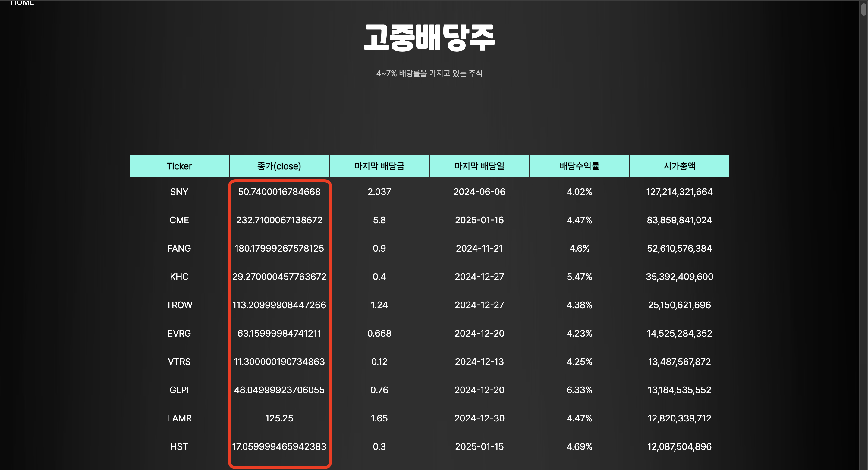
Task: Click the close price 63.15999984741211
Action: [x=279, y=333]
